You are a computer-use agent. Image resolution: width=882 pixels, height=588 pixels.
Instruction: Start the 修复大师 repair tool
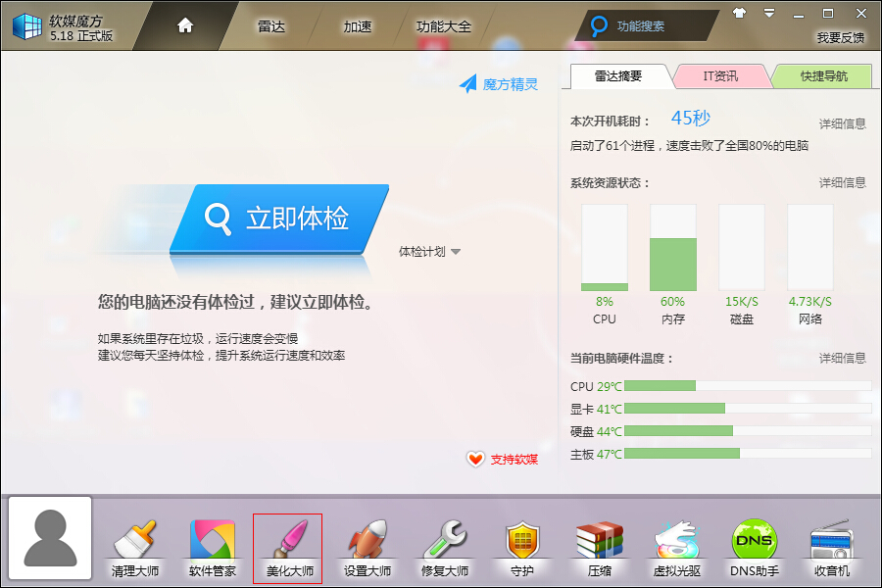point(443,541)
